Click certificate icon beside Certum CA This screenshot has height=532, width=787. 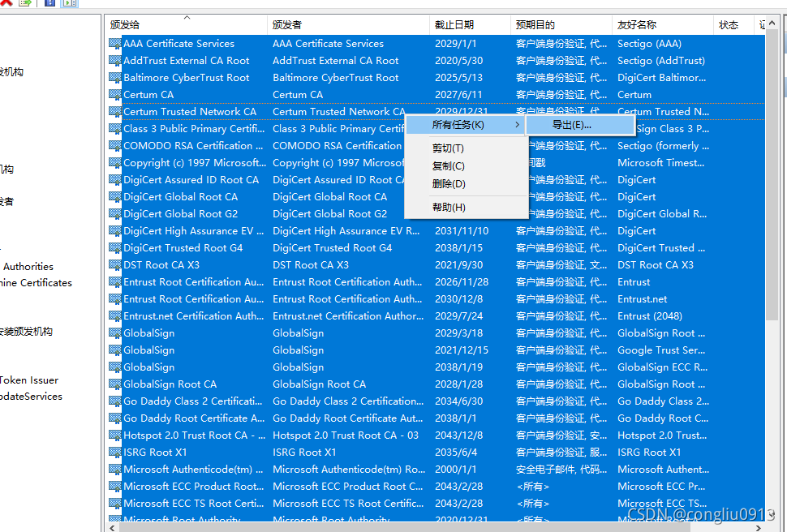coord(115,95)
